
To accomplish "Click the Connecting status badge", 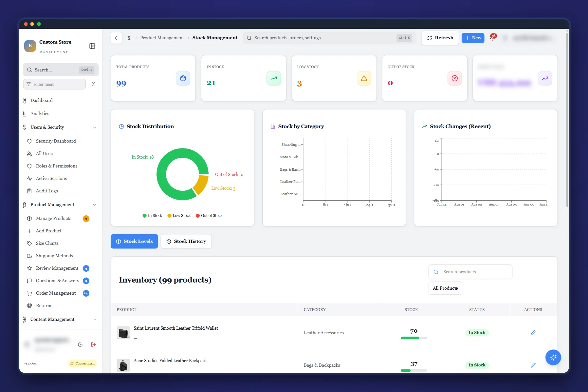I will click(x=83, y=363).
